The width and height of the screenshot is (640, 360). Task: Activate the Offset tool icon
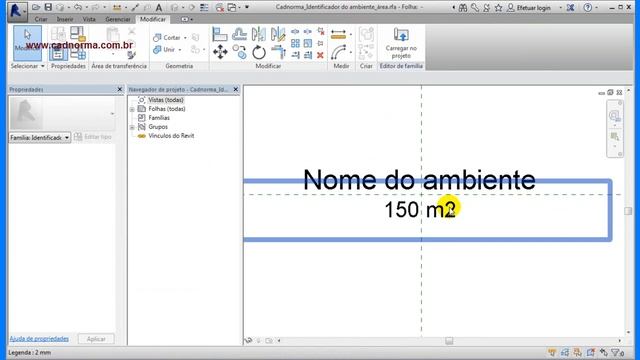[x=239, y=34]
